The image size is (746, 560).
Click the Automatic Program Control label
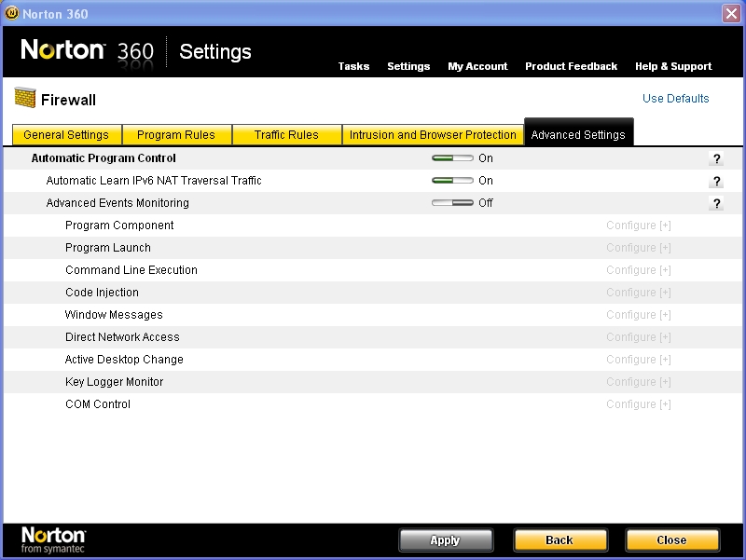104,158
